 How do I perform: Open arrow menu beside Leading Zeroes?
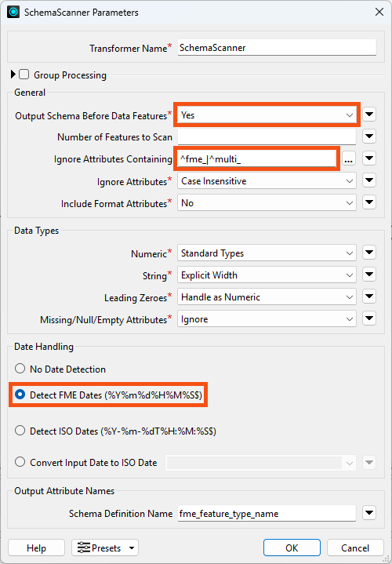[x=369, y=297]
